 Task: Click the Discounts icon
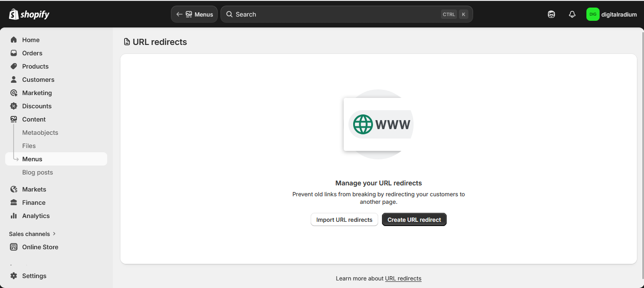(x=14, y=106)
